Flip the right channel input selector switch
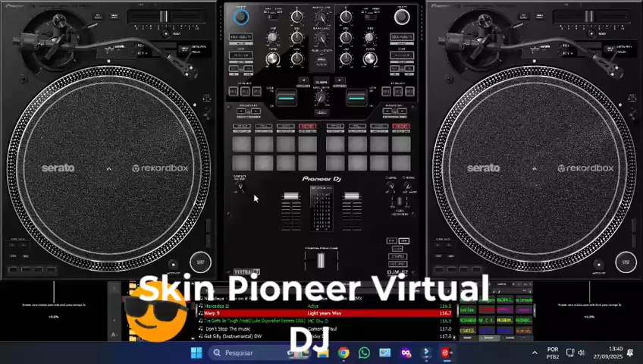This screenshot has height=364, width=643. coord(370,17)
